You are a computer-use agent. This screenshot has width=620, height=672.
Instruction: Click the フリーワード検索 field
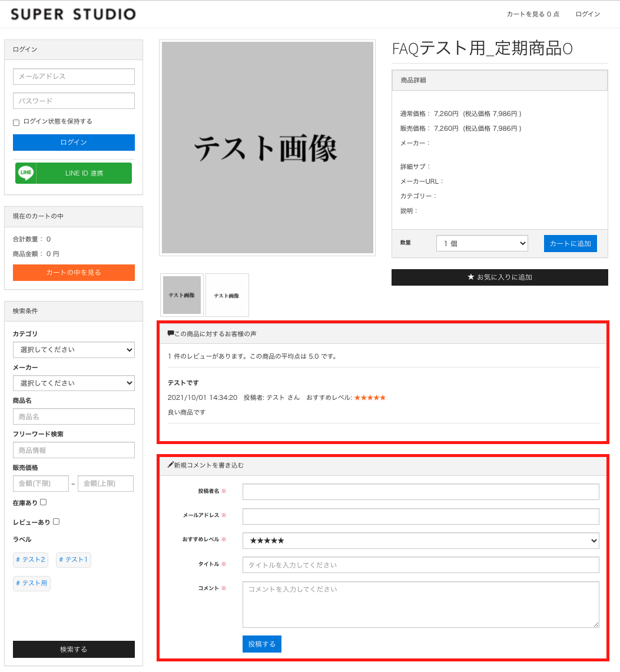click(x=74, y=450)
